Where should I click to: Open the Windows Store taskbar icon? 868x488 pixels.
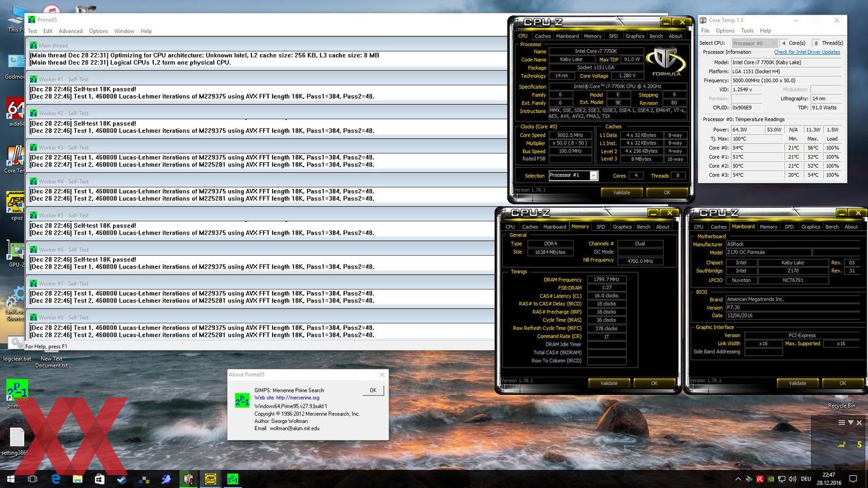point(100,478)
